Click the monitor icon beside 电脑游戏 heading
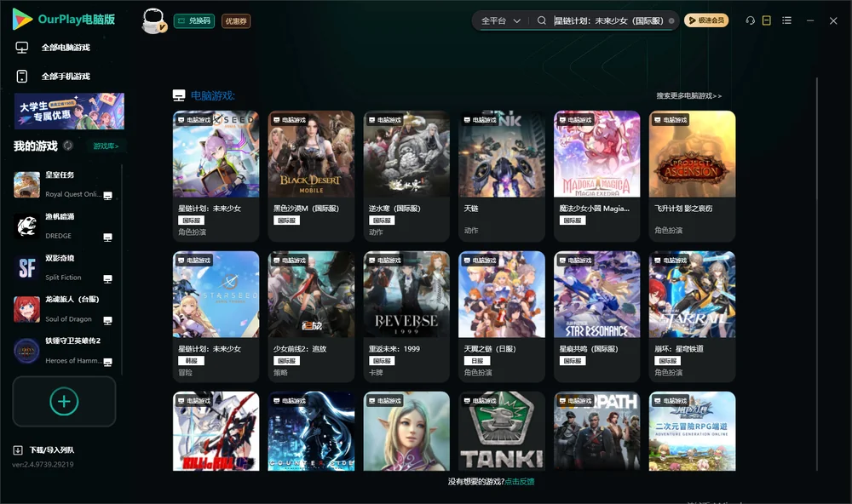This screenshot has width=852, height=504. (x=179, y=95)
